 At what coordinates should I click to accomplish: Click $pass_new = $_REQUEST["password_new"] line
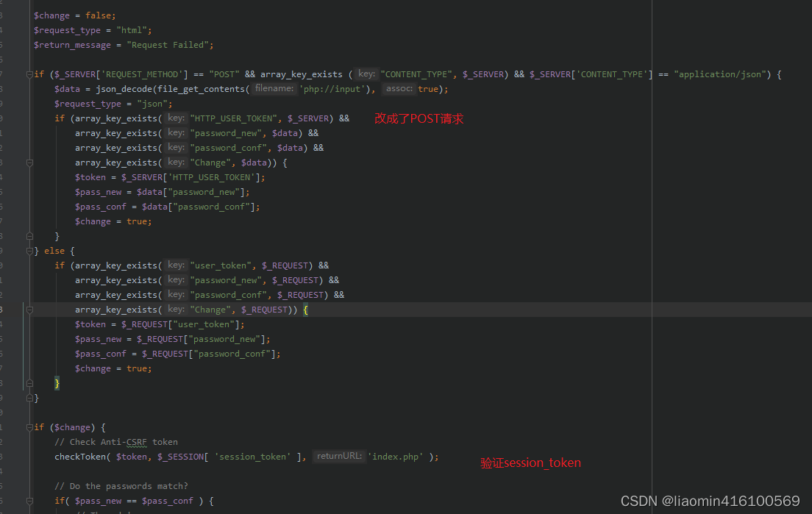point(172,339)
